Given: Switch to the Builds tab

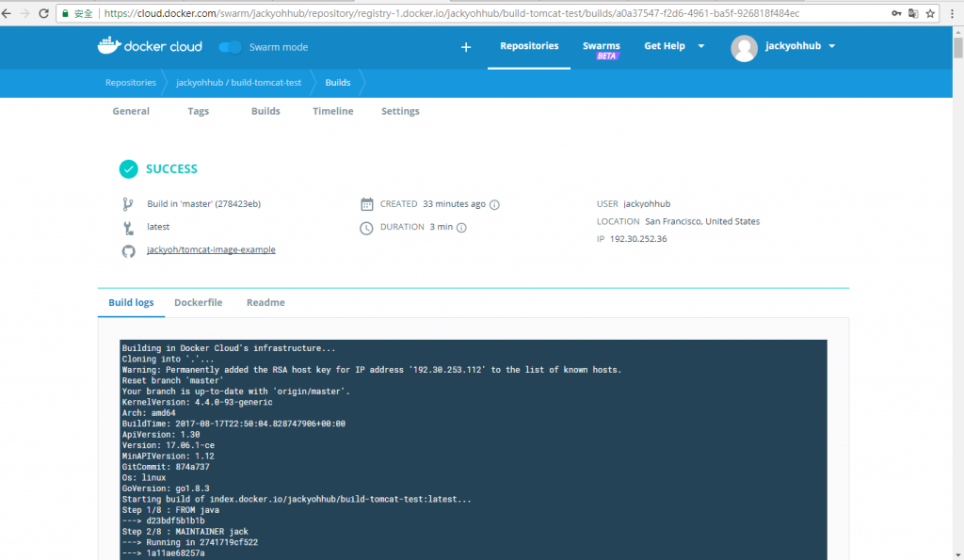Looking at the screenshot, I should [x=265, y=111].
